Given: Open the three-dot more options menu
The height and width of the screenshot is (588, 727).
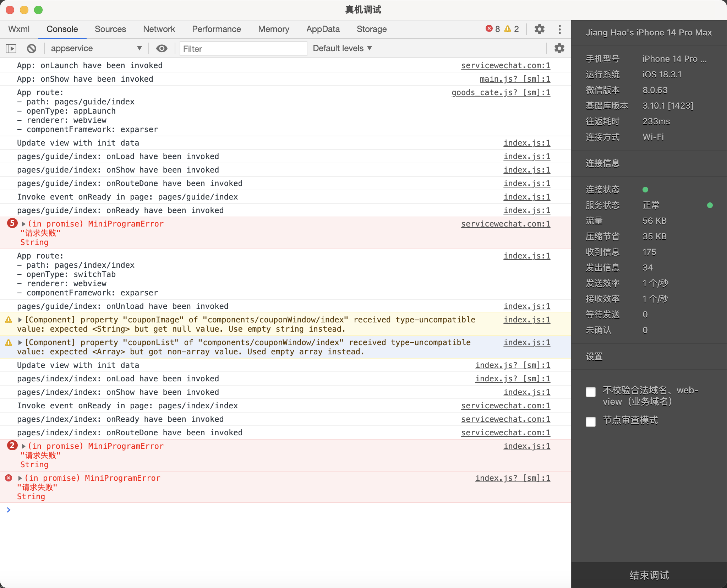Looking at the screenshot, I should [x=559, y=29].
